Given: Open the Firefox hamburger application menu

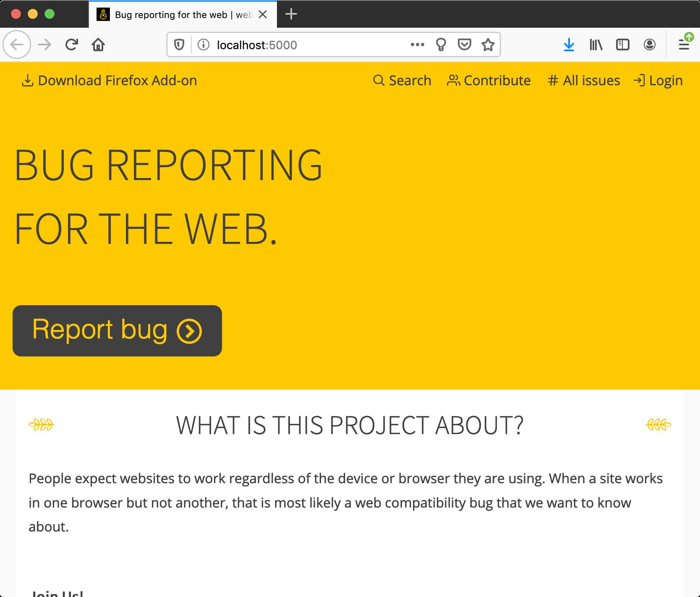Looking at the screenshot, I should click(x=684, y=45).
